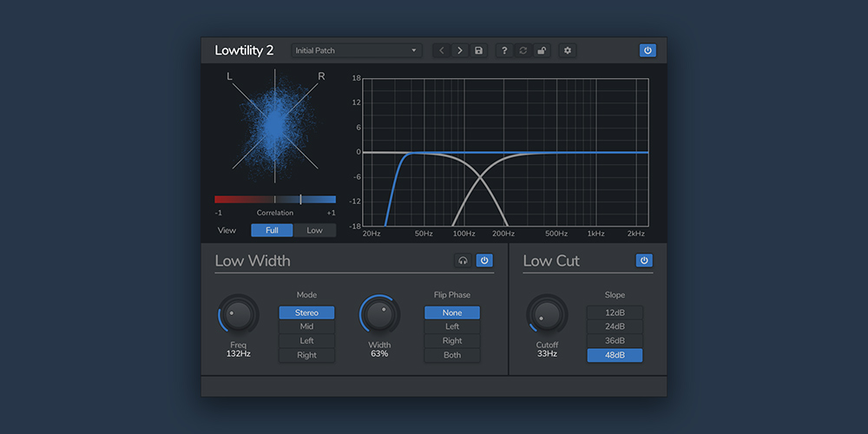The height and width of the screenshot is (434, 868).
Task: Set Mode to Mid
Action: [306, 326]
